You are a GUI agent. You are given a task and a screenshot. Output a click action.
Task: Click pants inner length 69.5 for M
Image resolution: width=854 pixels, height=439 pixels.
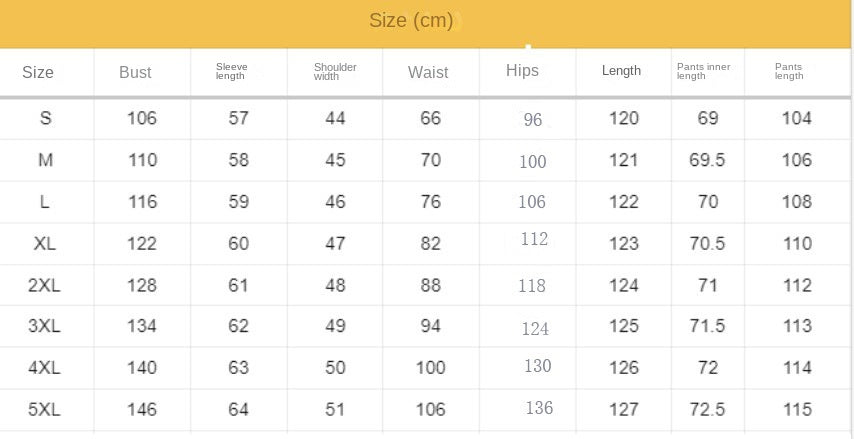point(707,160)
